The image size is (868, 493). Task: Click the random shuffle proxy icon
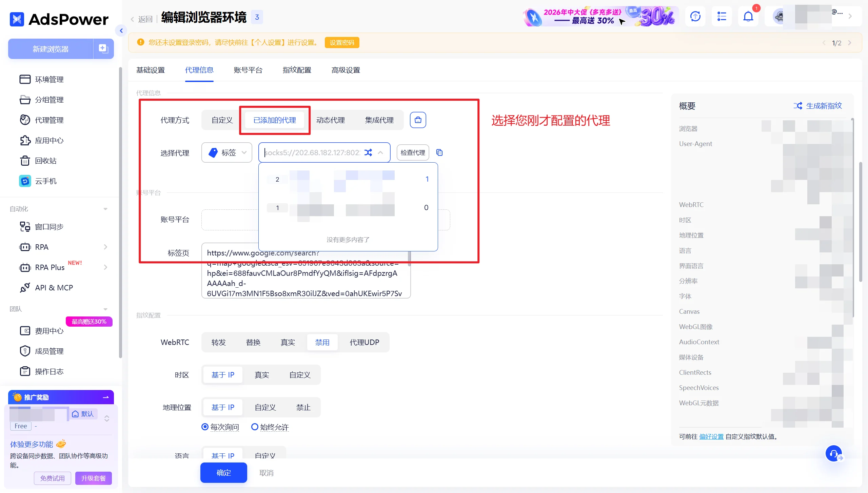tap(368, 152)
